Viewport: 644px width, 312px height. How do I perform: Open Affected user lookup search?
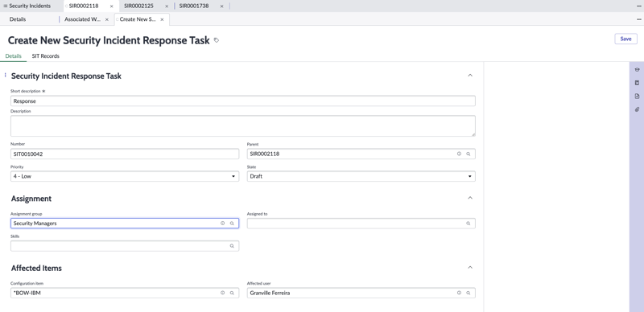pyautogui.click(x=469, y=294)
